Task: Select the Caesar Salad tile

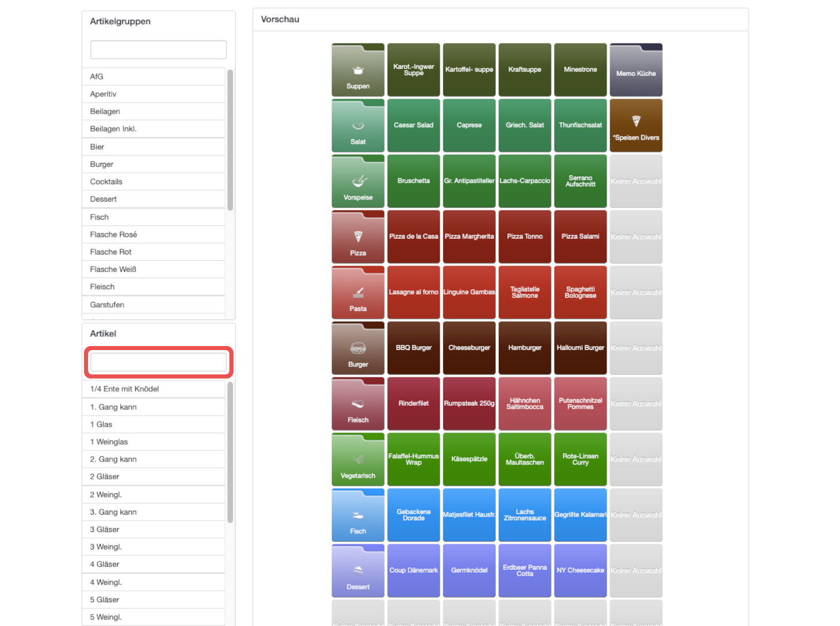Action: pyautogui.click(x=414, y=125)
